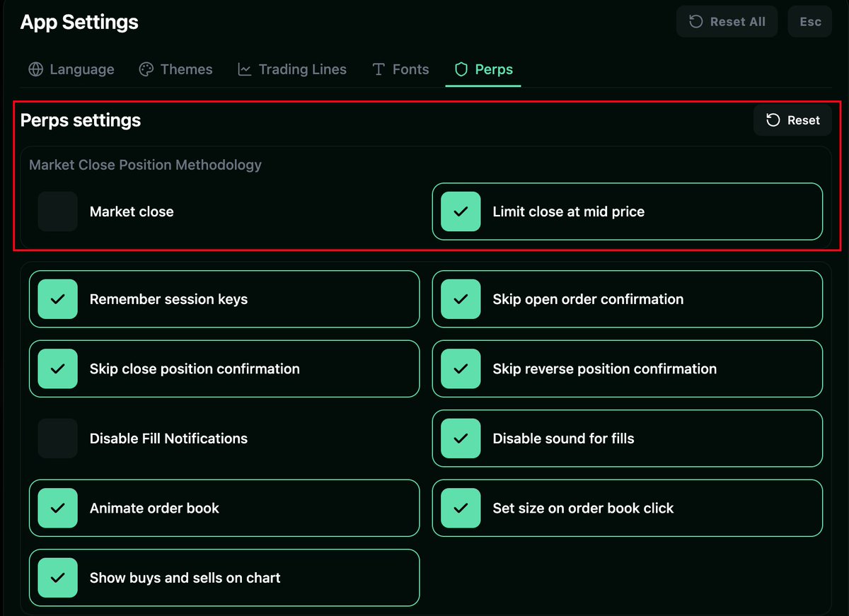The height and width of the screenshot is (616, 849).
Task: Toggle Disable sound for fills
Action: (461, 438)
